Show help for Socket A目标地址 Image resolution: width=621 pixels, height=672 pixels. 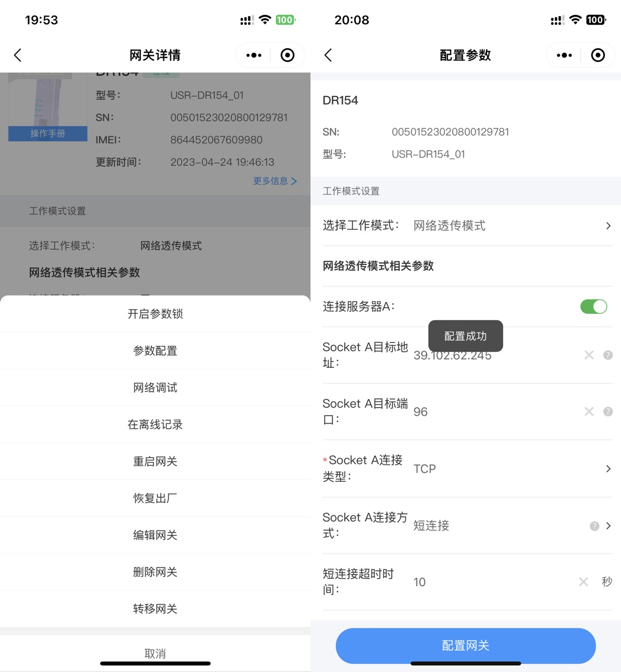pos(608,355)
